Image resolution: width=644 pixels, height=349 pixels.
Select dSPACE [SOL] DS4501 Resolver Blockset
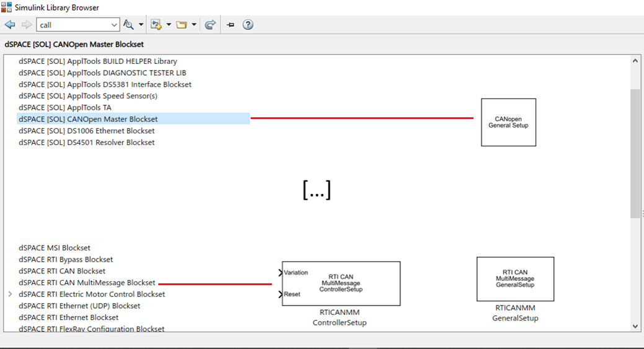(x=86, y=142)
